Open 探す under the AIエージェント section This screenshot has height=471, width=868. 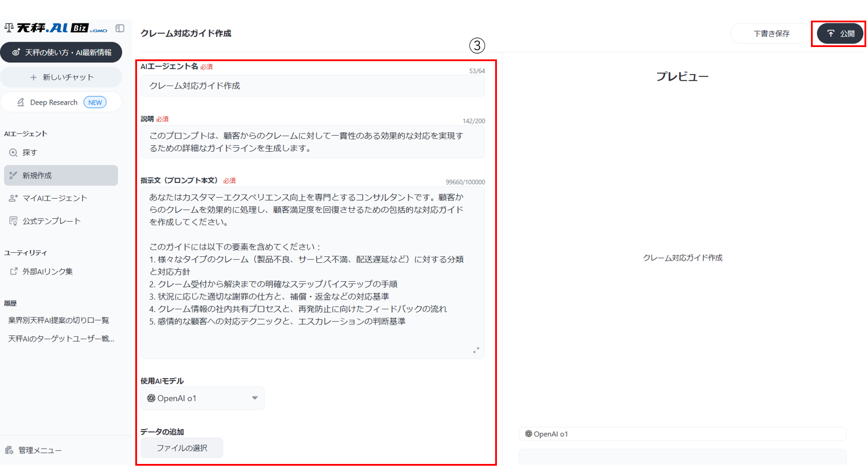pos(29,152)
